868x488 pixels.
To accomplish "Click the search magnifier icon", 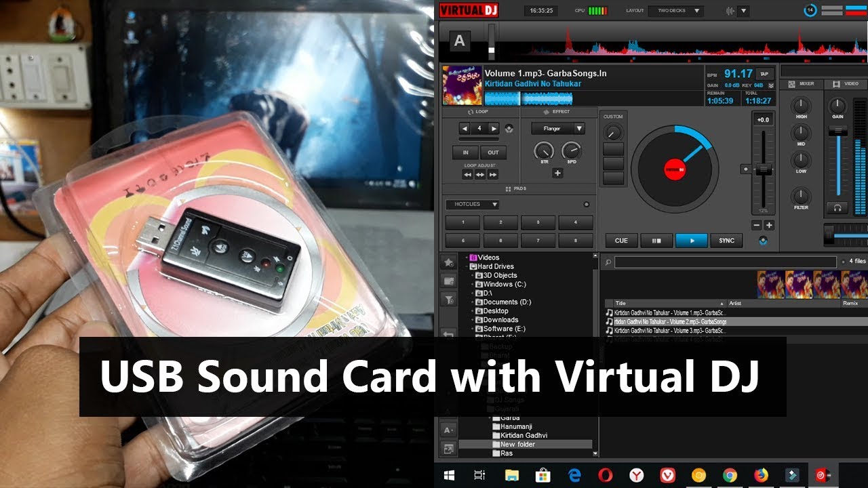I will 608,262.
